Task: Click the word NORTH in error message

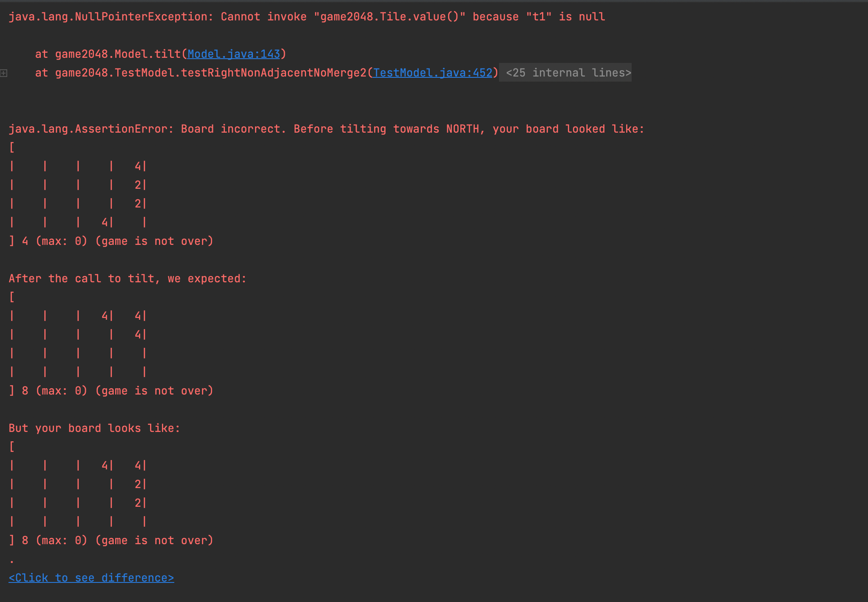Action: coord(462,129)
